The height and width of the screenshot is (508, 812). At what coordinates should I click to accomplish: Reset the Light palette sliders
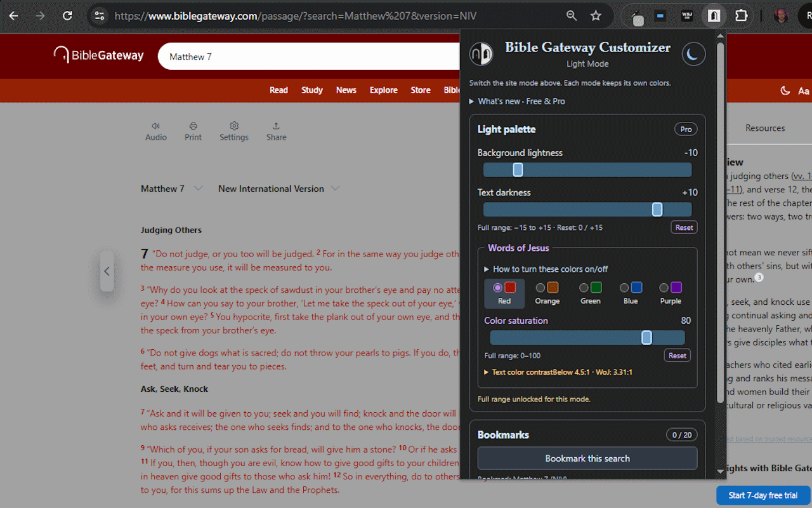click(x=684, y=227)
